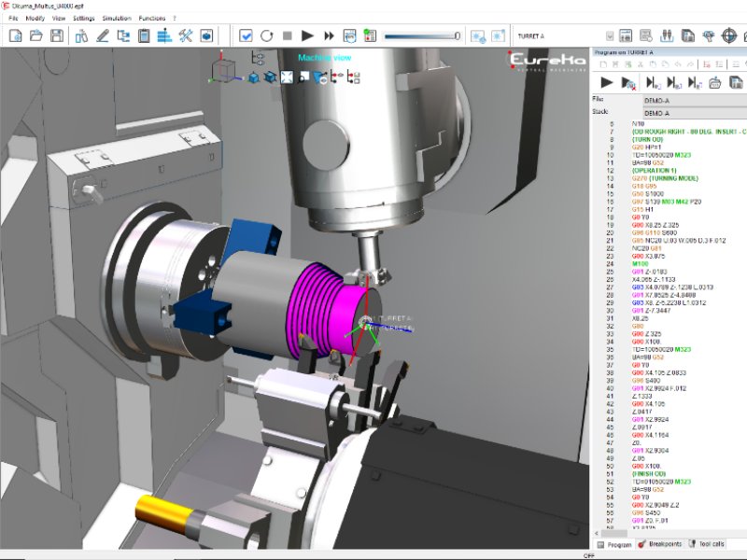747x560 pixels.
Task: Select line 12 (OPERATION 1) comment
Action: [x=655, y=171]
